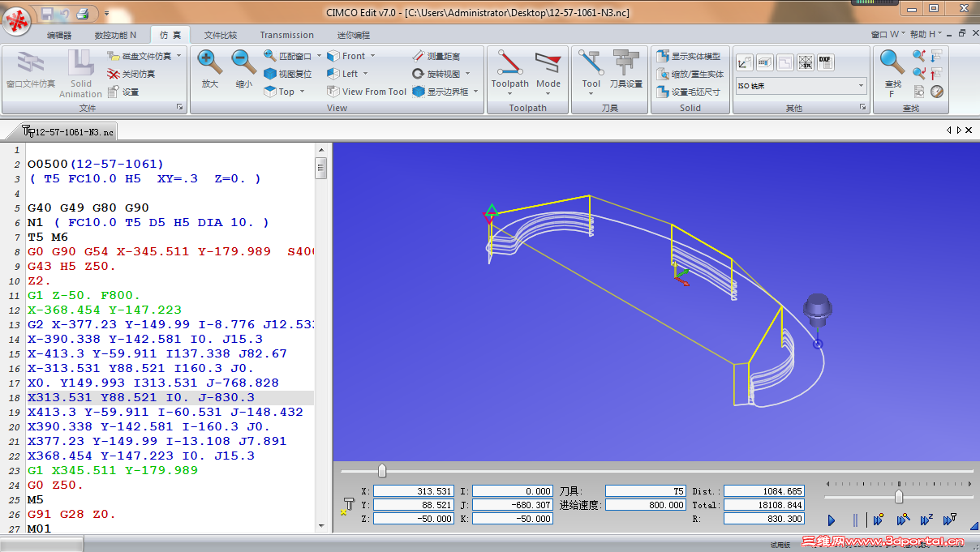Open the Transmission ribbon tab
Viewport: 980px width, 552px height.
[x=286, y=35]
